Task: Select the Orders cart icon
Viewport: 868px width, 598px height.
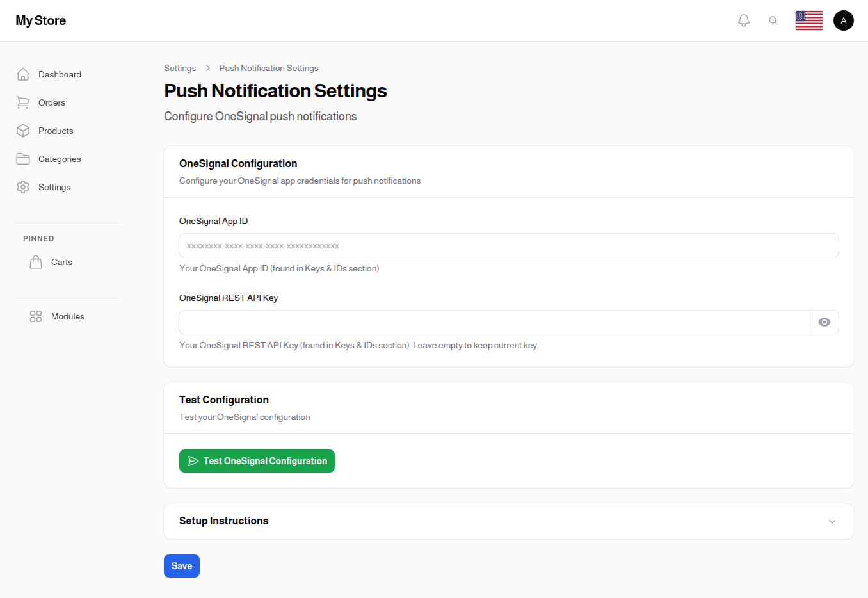Action: coord(23,102)
